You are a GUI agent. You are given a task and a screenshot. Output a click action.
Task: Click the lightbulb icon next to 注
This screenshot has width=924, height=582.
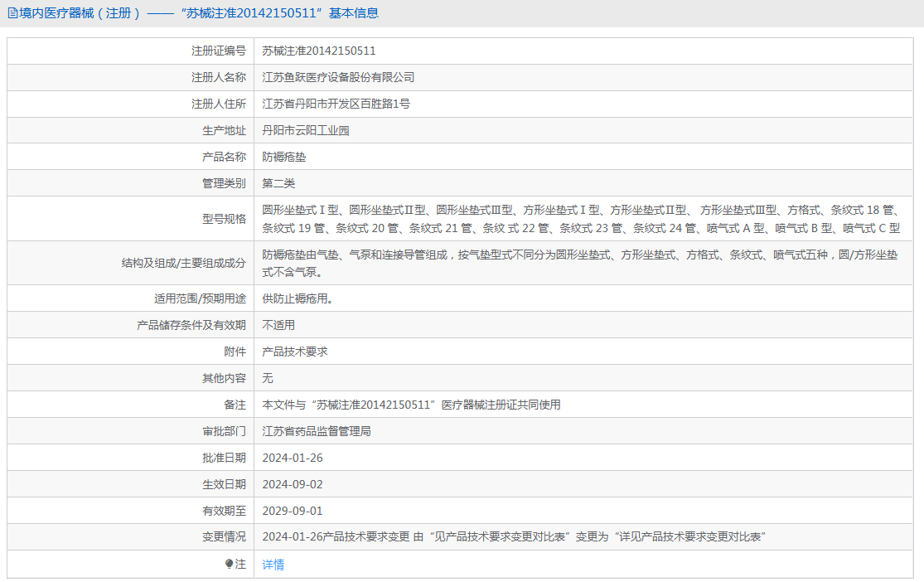[230, 565]
